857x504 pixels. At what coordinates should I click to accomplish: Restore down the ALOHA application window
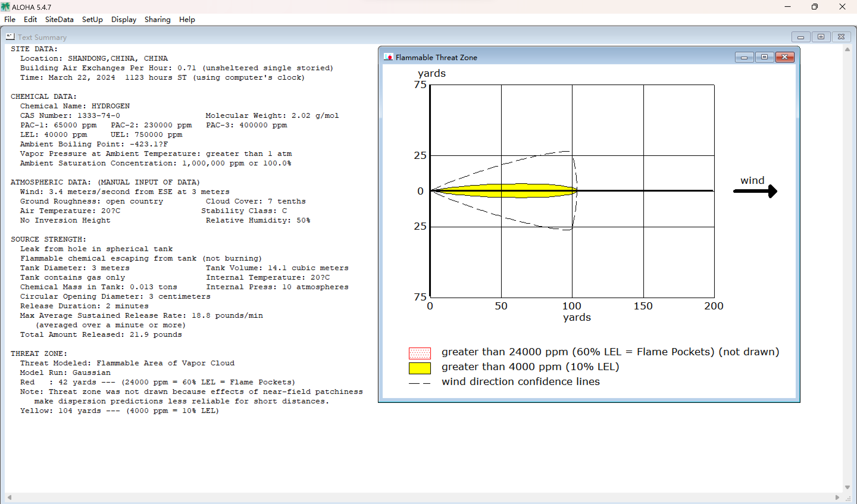click(x=814, y=7)
